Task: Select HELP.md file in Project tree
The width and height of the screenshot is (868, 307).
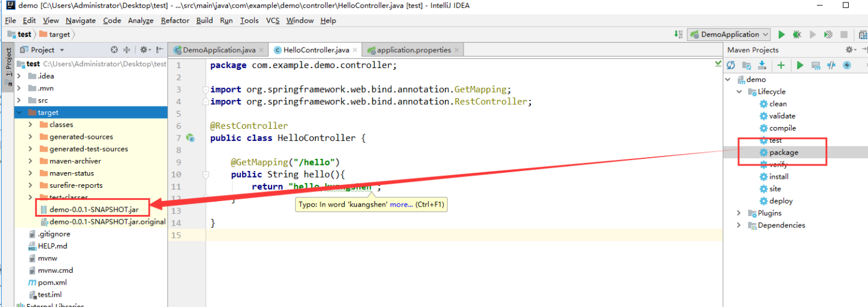Action: click(48, 246)
